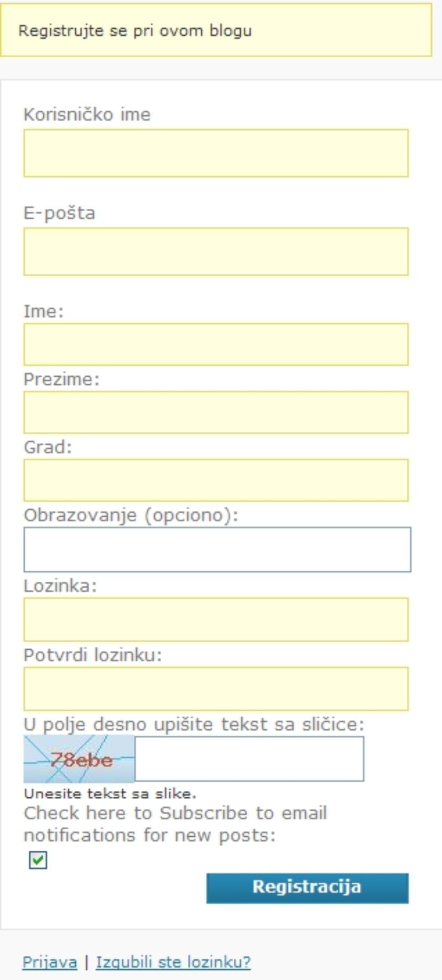The height and width of the screenshot is (980, 442).
Task: Submit with the Registracija button
Action: click(307, 888)
